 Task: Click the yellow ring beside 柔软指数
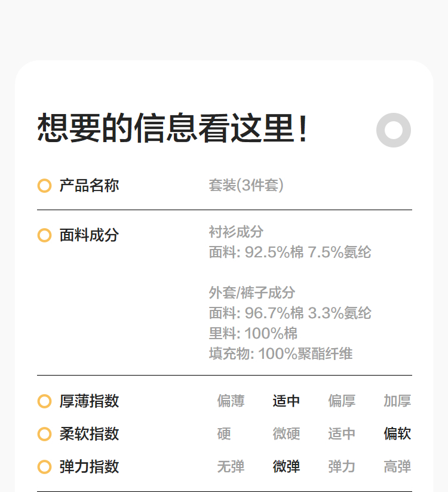coord(44,434)
